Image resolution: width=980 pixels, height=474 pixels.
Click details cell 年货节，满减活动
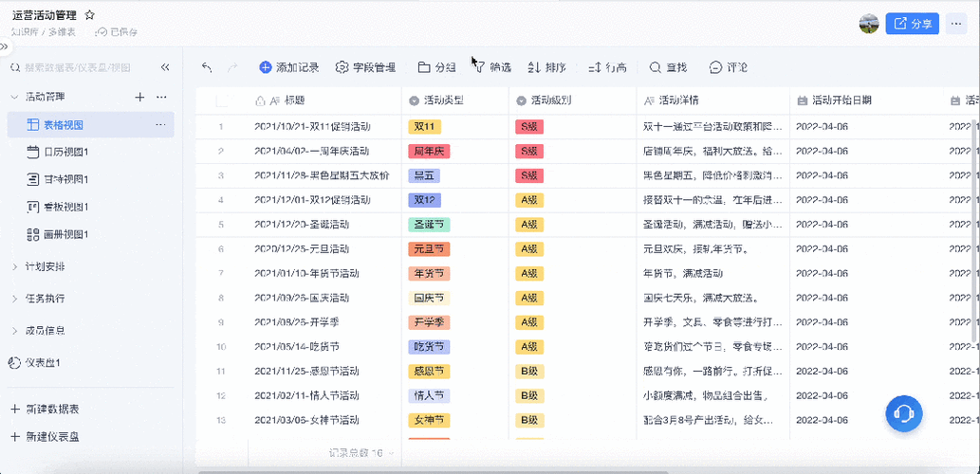point(683,273)
